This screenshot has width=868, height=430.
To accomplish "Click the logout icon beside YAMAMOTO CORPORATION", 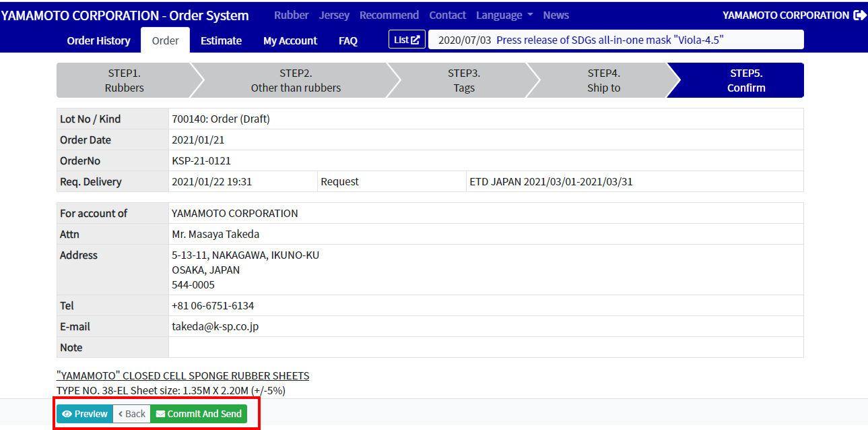I will [x=859, y=15].
